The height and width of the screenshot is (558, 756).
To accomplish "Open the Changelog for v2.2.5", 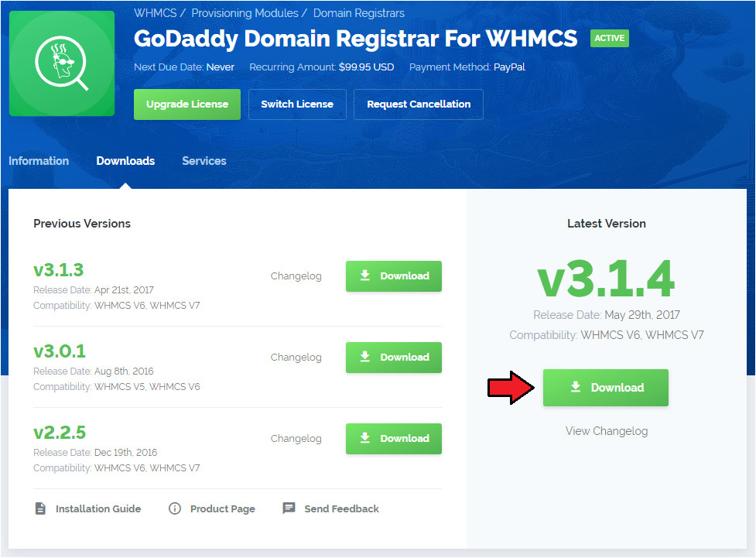I will pyautogui.click(x=296, y=439).
